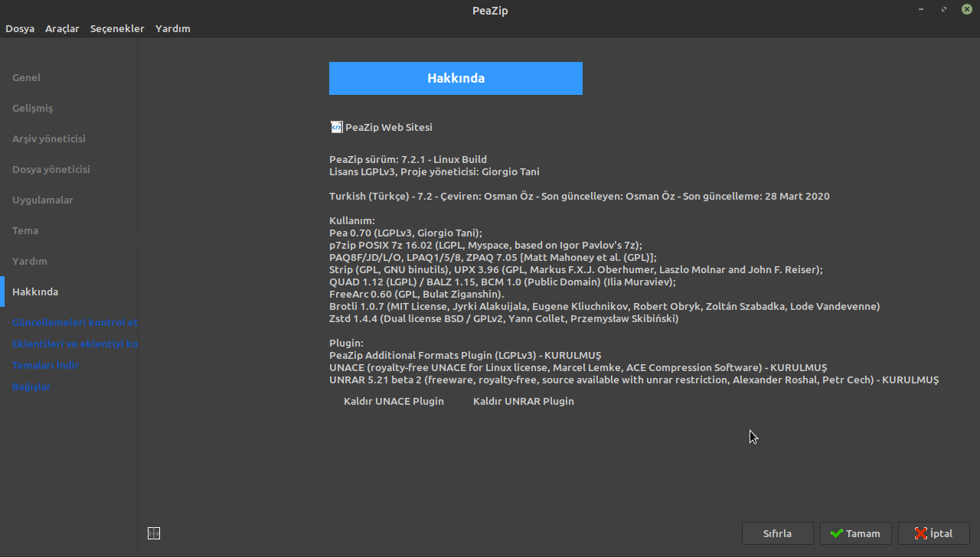Click the FreeArc 0.60 line
This screenshot has height=557, width=980.
416,294
